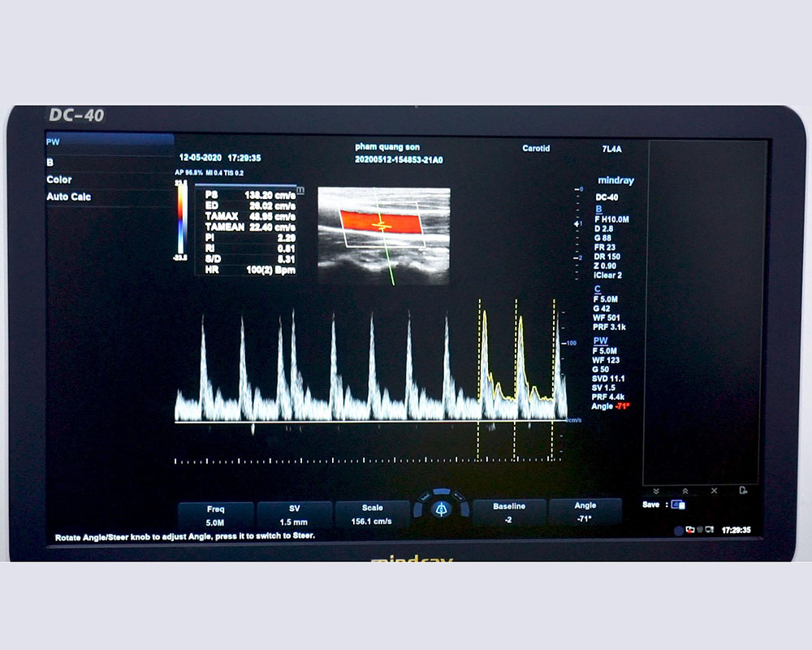Screen dimensions: 812x650
Task: Click the sample gate in the carotid image
Action: pos(382,223)
